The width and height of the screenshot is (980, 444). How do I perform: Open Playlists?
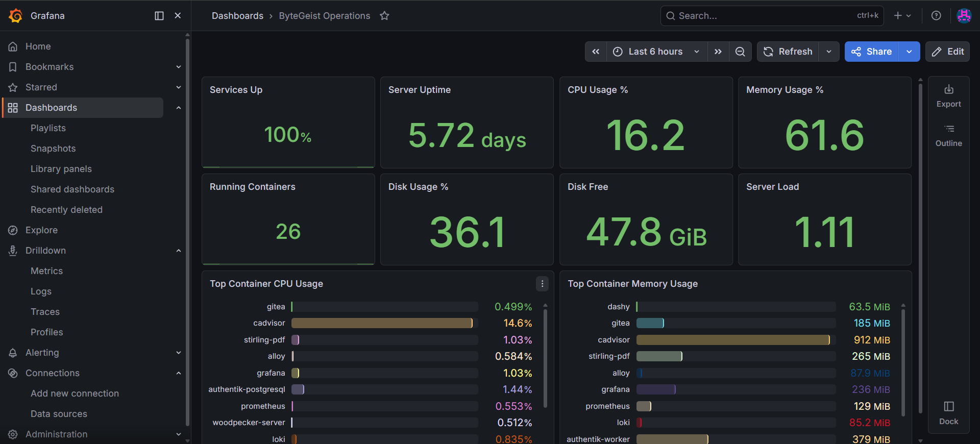[x=48, y=128]
